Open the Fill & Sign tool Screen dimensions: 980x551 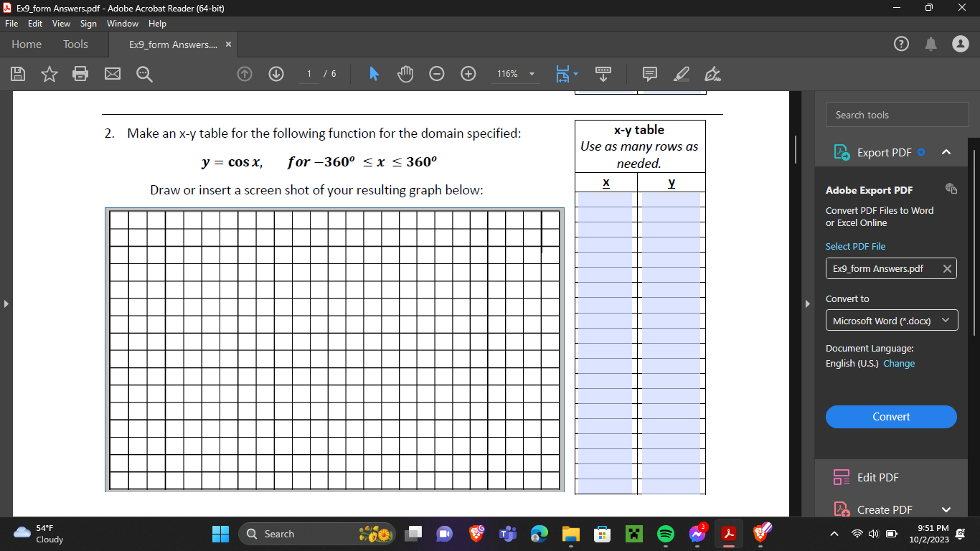711,74
